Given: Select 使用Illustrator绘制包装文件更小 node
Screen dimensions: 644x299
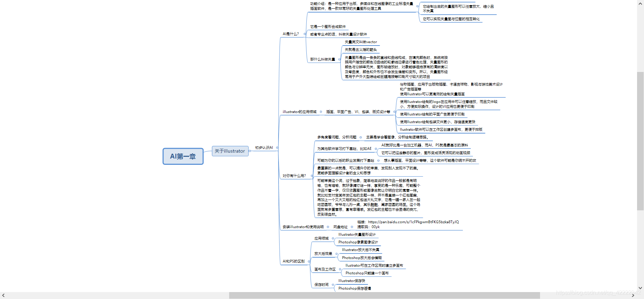Looking at the screenshot, I should [437, 122].
